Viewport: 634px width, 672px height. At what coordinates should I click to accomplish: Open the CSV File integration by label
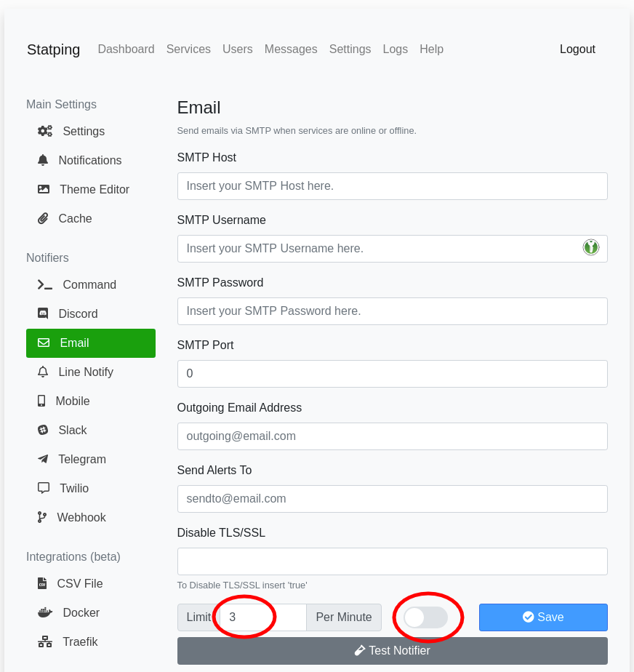point(80,584)
